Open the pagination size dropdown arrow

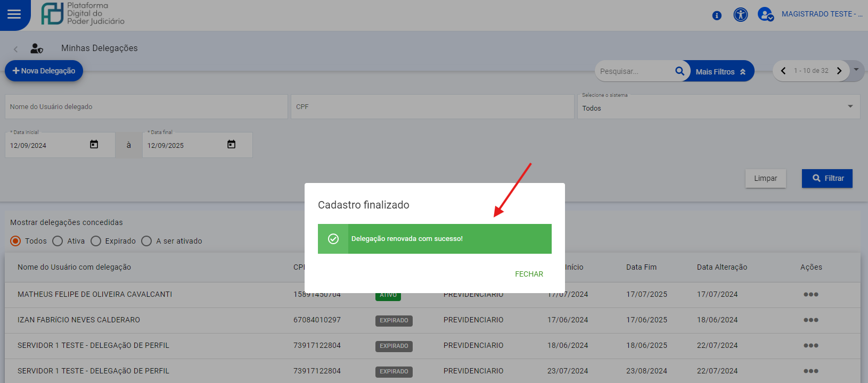856,70
